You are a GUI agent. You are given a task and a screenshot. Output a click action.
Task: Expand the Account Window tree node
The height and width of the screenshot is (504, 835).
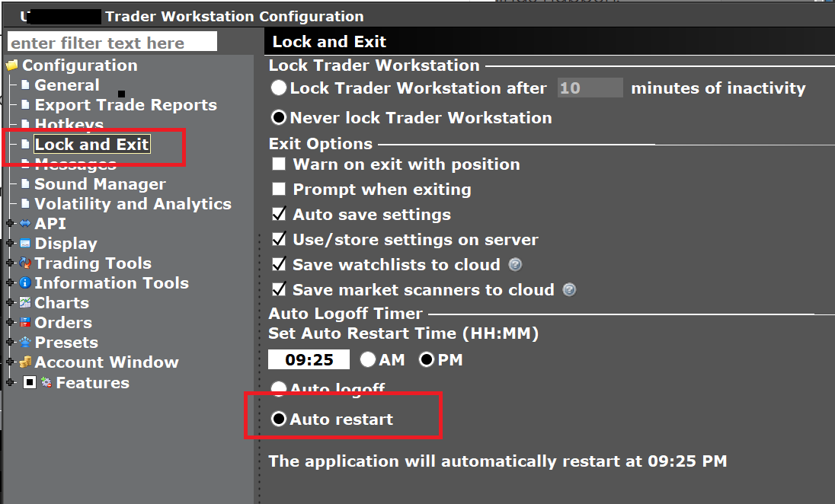[x=10, y=362]
